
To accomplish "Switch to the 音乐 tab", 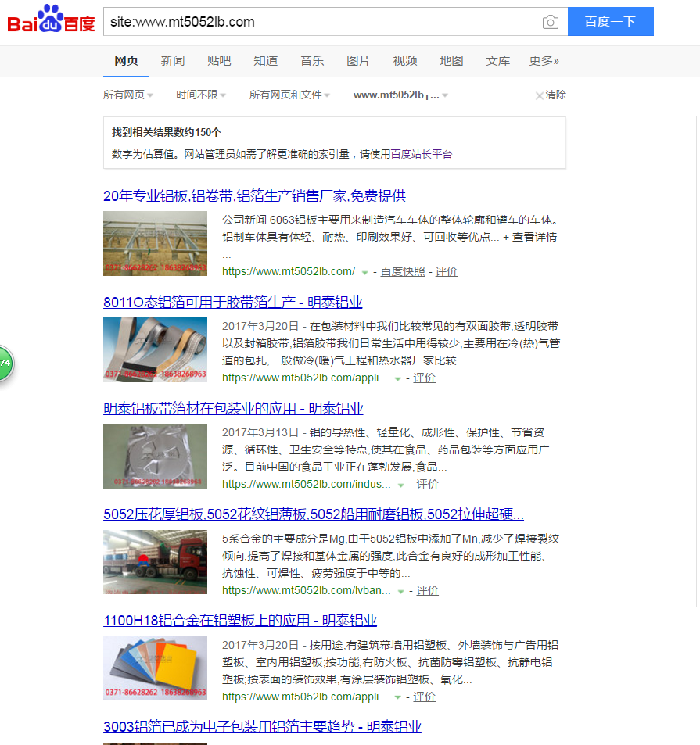I will (x=312, y=61).
